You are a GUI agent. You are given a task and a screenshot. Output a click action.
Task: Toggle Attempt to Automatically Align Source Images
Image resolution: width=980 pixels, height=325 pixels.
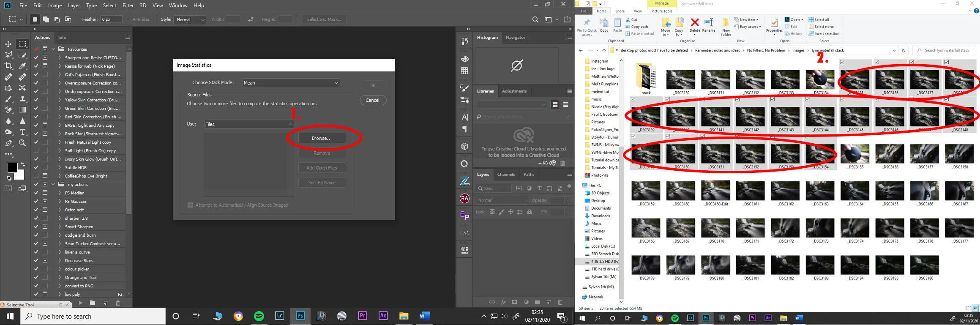[190, 205]
